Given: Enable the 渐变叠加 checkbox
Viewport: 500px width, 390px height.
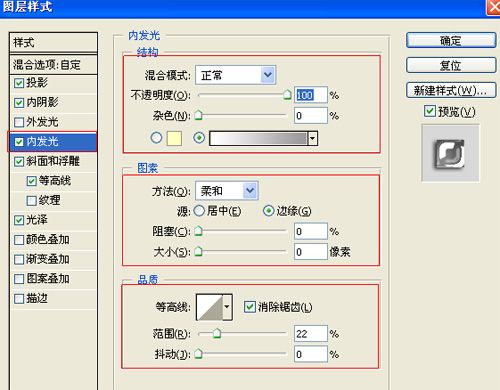Looking at the screenshot, I should coord(19,259).
